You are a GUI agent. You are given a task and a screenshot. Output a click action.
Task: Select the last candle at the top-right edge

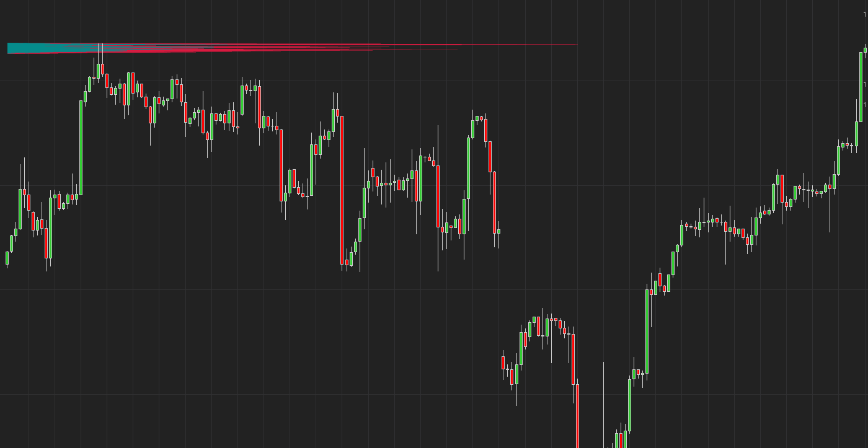coord(866,50)
